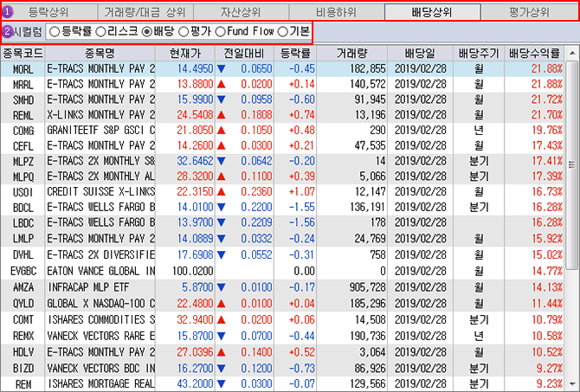
Task: Click AMZA volume 905,728
Action: 367,287
